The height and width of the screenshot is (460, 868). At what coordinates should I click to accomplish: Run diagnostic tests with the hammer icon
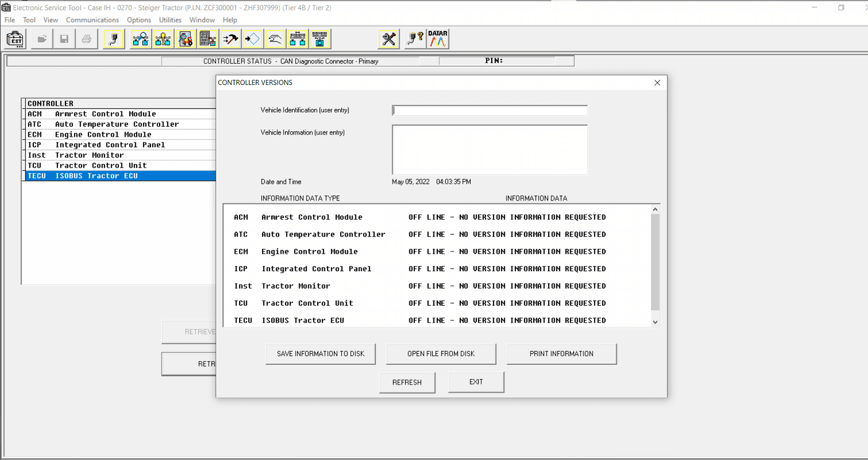[230, 39]
